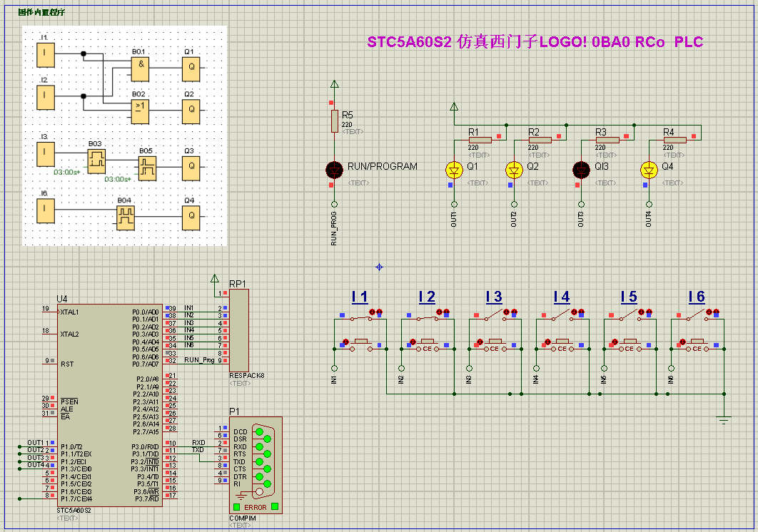Click the B02 OR gate block

140,111
